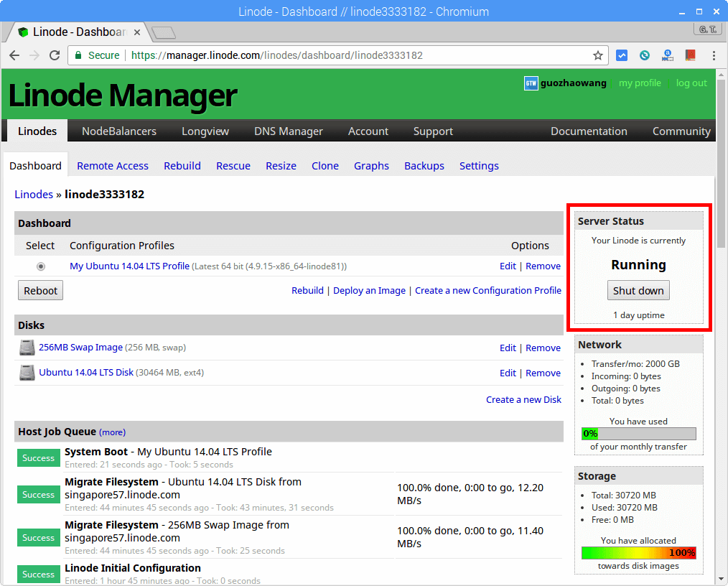
Task: Click the monthly transfer usage bar
Action: tap(638, 433)
